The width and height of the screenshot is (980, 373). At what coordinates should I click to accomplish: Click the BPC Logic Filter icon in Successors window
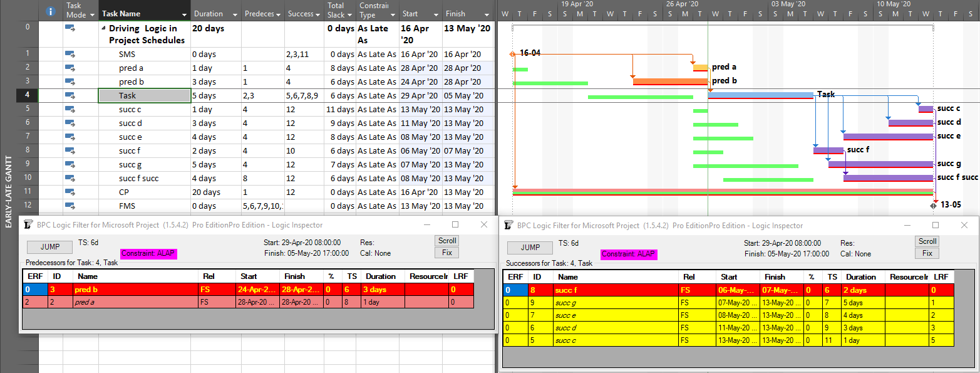[x=509, y=225]
